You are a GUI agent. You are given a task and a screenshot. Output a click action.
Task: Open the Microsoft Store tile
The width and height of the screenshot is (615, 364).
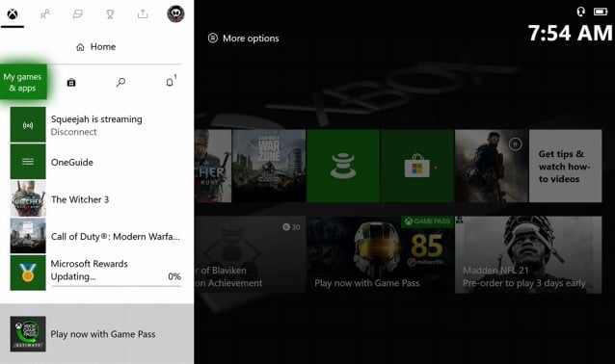point(417,167)
